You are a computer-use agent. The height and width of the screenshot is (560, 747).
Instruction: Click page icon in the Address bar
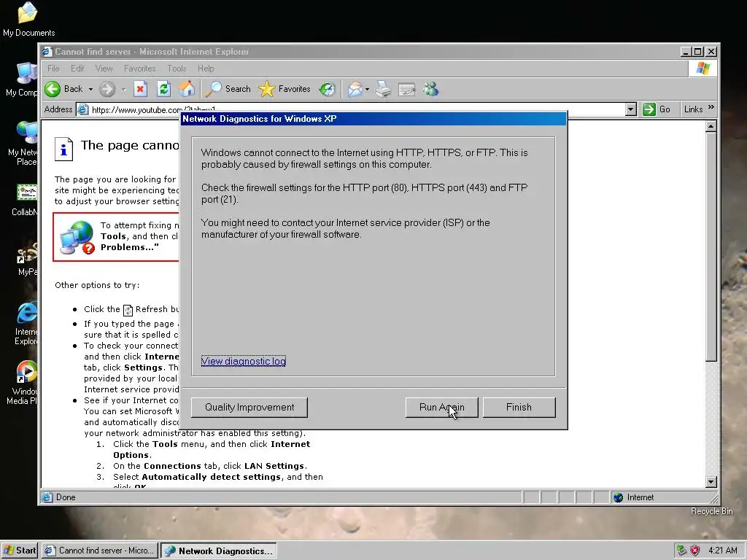point(83,109)
